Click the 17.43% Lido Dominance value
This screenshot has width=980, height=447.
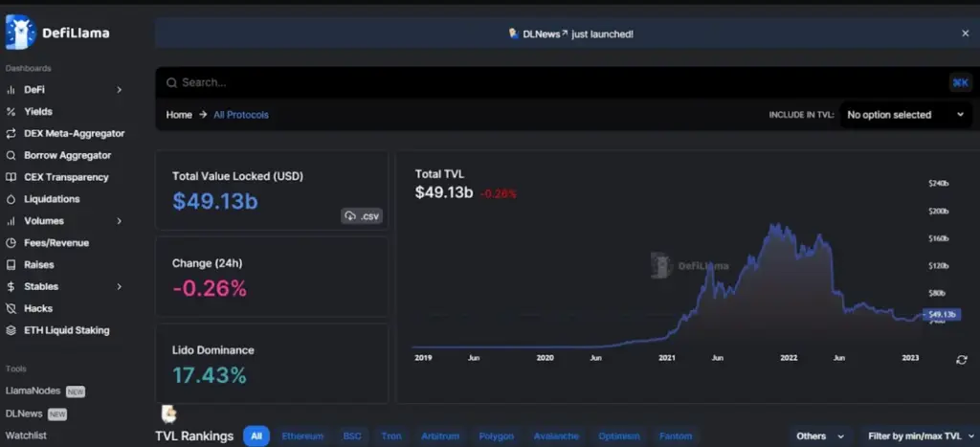[210, 375]
